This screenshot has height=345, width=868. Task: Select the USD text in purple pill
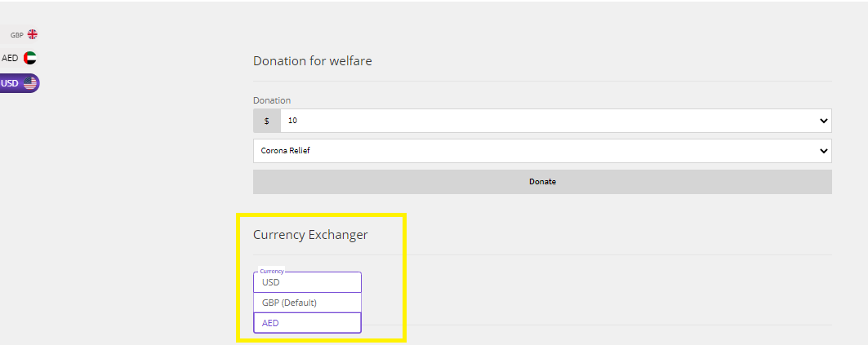(x=10, y=83)
